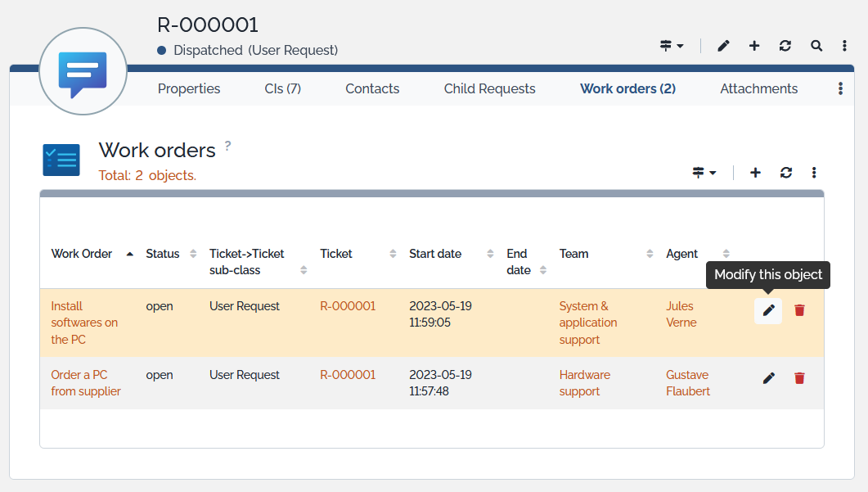
Task: Open the Work orders list kebab menu
Action: [x=814, y=173]
